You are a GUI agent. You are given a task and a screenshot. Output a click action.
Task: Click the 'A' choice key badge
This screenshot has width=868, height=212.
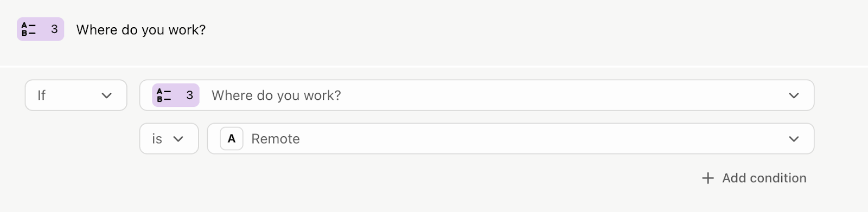[x=231, y=139]
